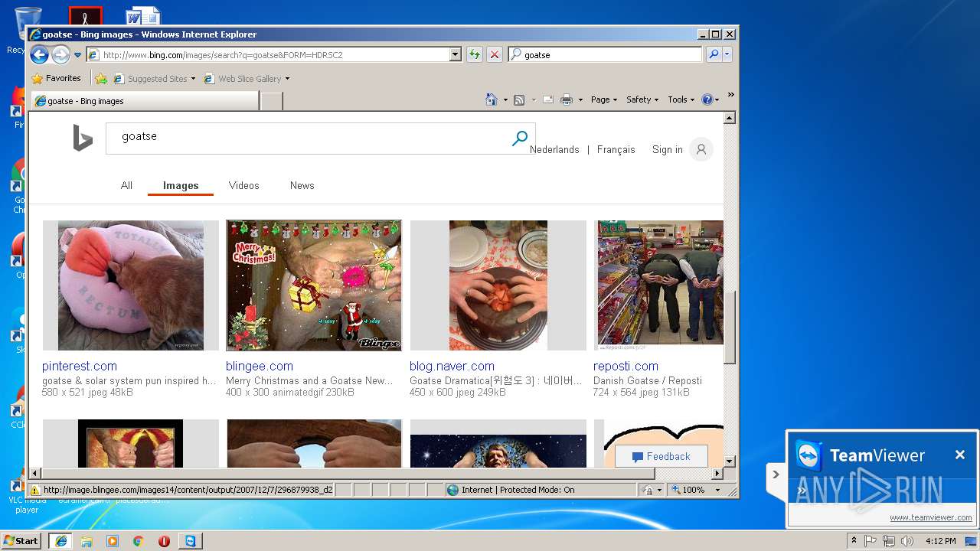The image size is (980, 551).
Task: Open the blingee.com result link
Action: [260, 366]
